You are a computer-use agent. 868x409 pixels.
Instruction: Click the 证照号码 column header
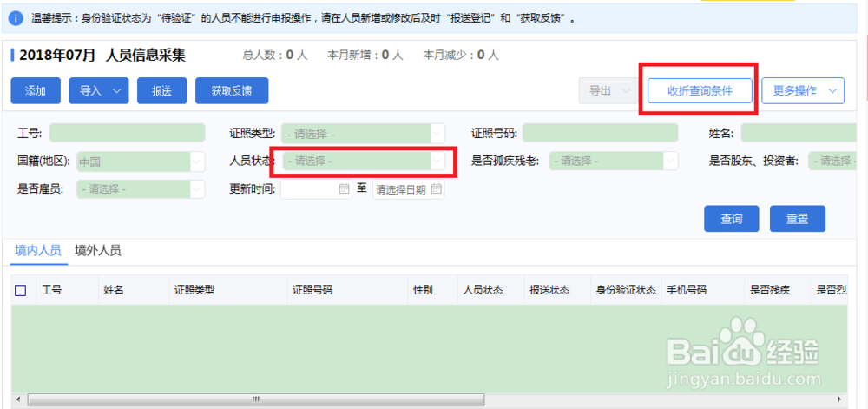[x=312, y=290]
